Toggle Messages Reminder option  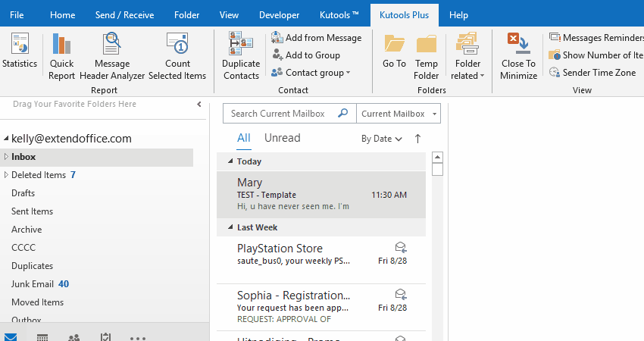coord(596,37)
